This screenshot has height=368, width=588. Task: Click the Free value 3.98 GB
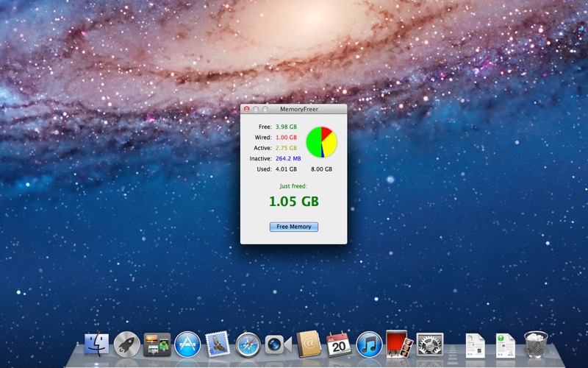(x=286, y=127)
